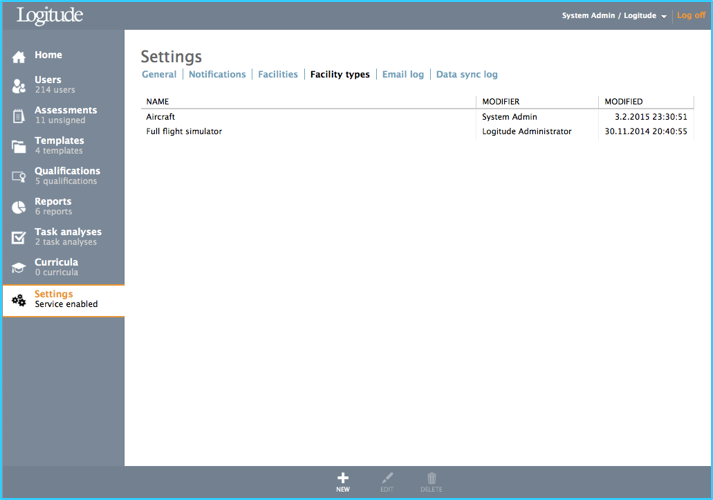Select the Facility types tab
Screen dimensions: 713x500
pos(340,75)
